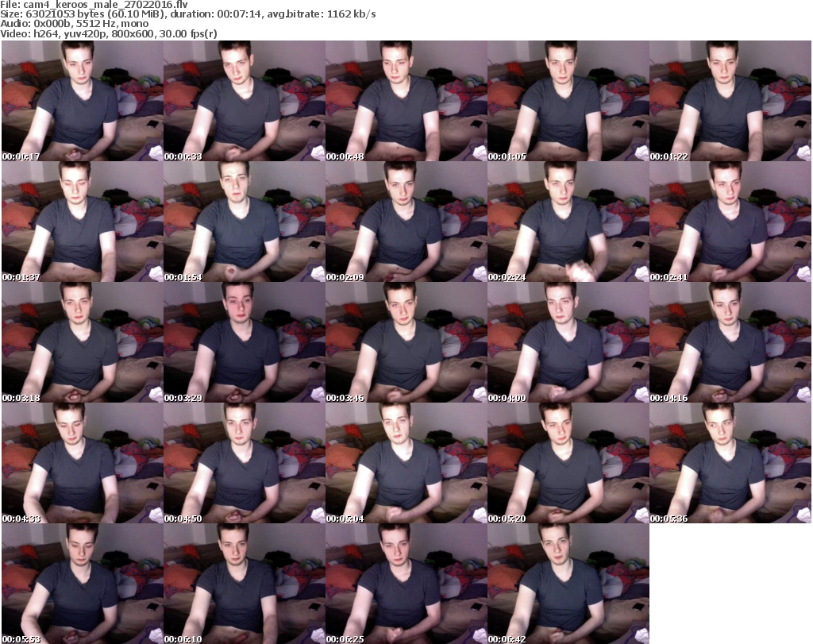
Task: Click the frame marked 00:01:05
Action: click(568, 101)
